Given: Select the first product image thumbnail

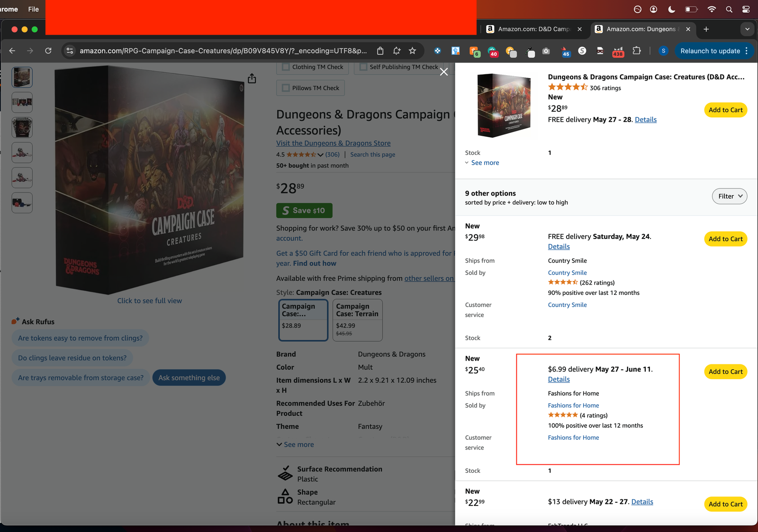Looking at the screenshot, I should (22, 77).
